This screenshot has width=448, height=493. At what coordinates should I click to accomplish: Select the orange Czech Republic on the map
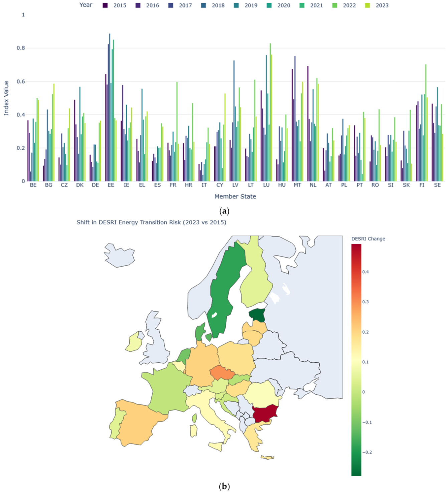[x=222, y=373]
